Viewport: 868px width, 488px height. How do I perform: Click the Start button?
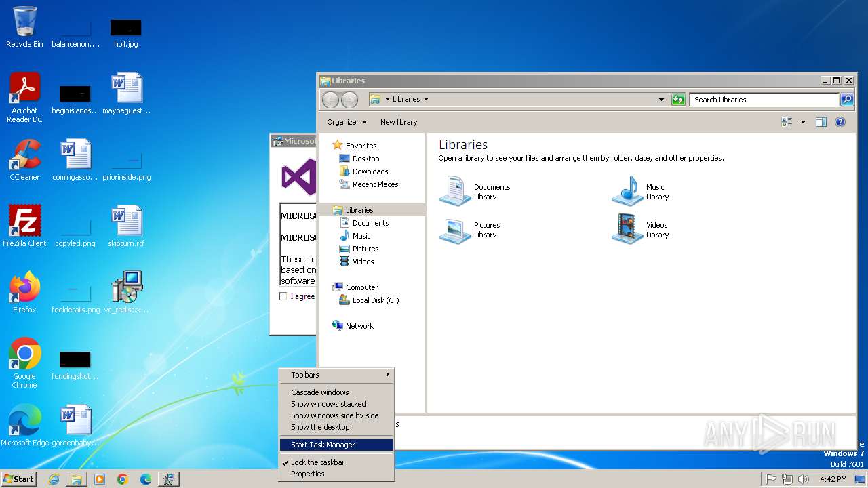tap(18, 479)
